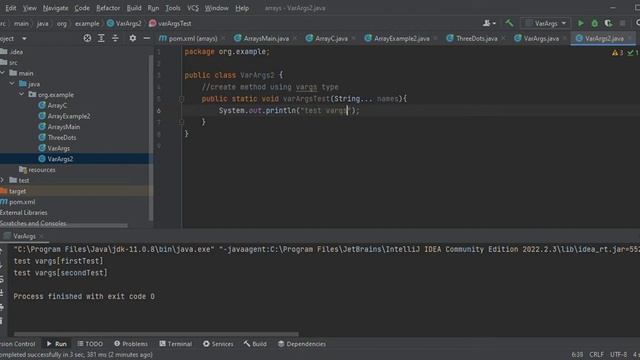Open the Refactor menu
The image size is (640, 360).
[108, 8]
